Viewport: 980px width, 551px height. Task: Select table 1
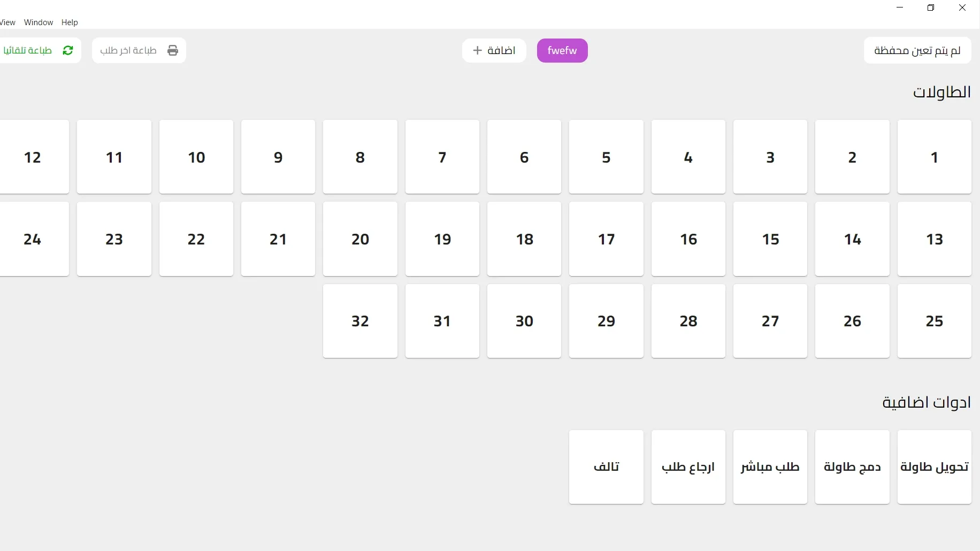point(934,157)
